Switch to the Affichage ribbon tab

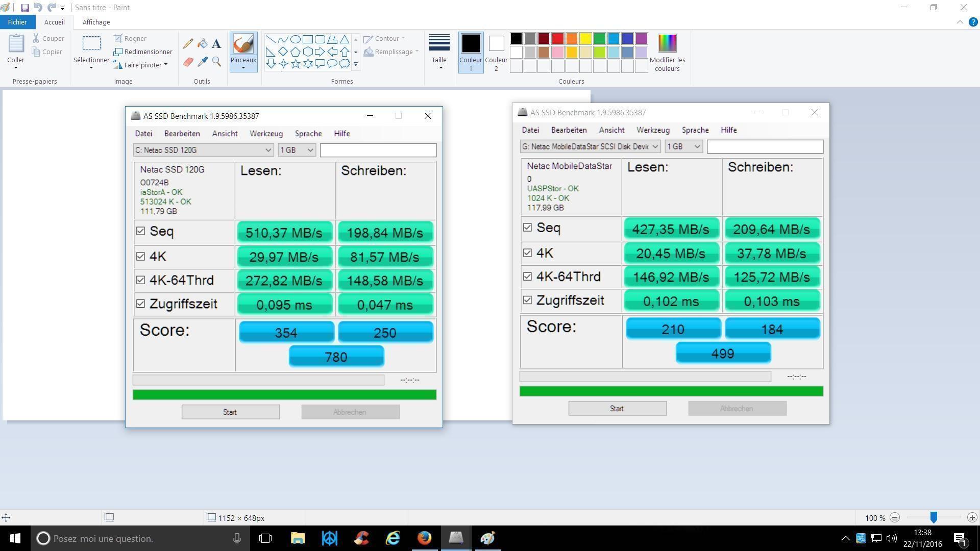(96, 22)
